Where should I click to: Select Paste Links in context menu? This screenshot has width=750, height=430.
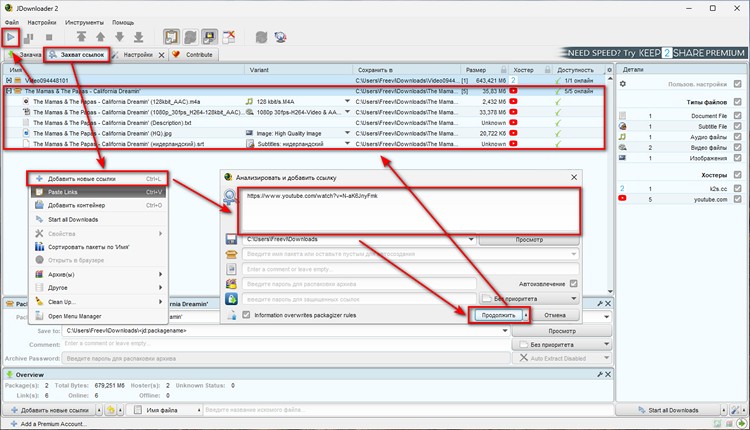[x=99, y=192]
